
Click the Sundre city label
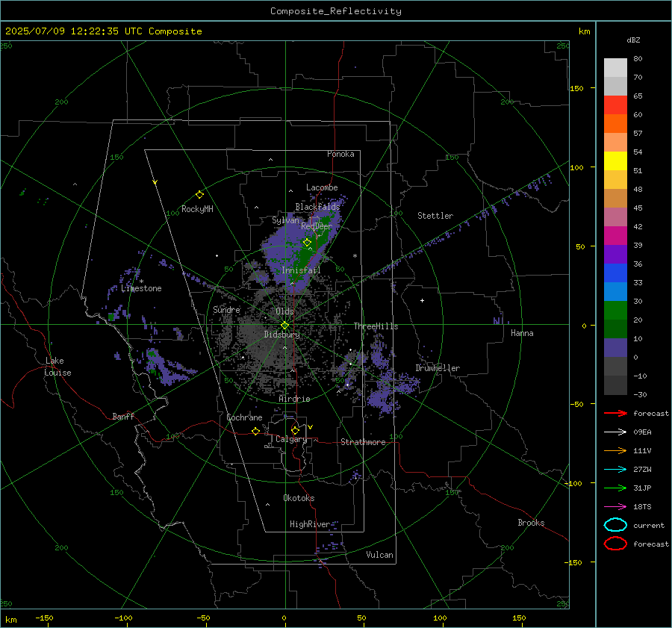[x=226, y=309]
